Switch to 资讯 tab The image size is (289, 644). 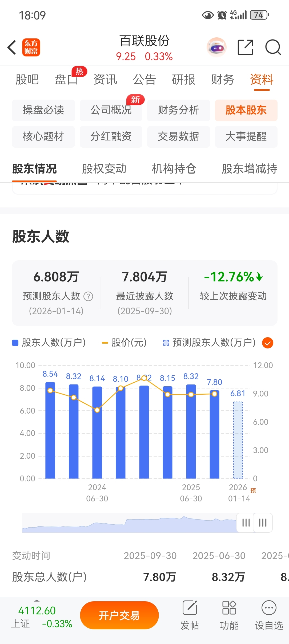pos(105,80)
